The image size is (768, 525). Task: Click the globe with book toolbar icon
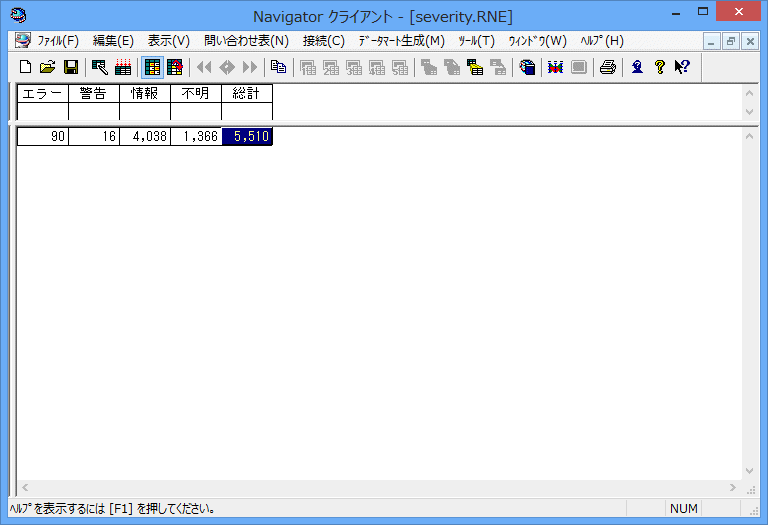click(527, 67)
